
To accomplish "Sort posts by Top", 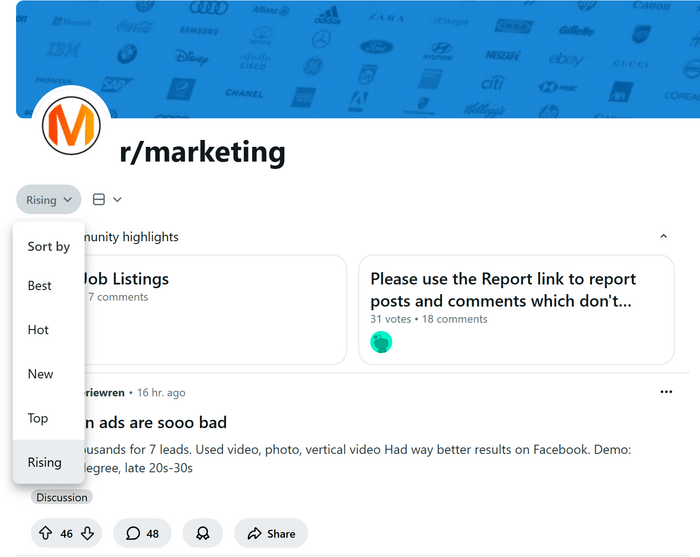I will click(x=38, y=418).
